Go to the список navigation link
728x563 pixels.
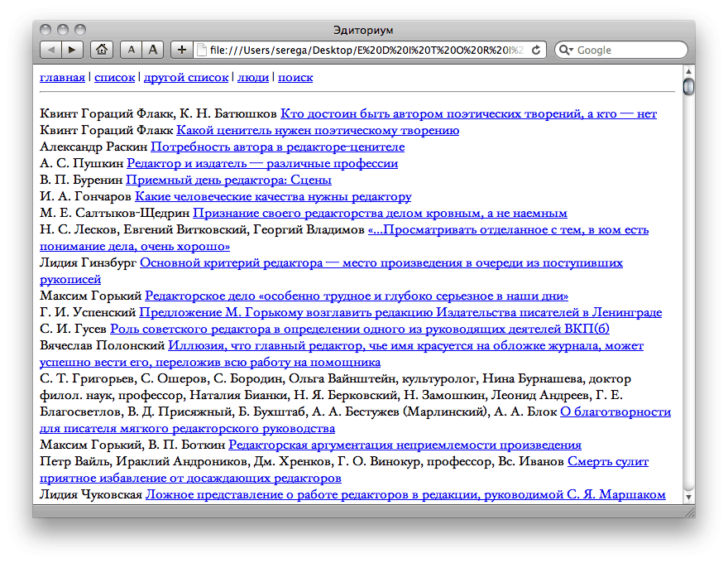(x=114, y=78)
